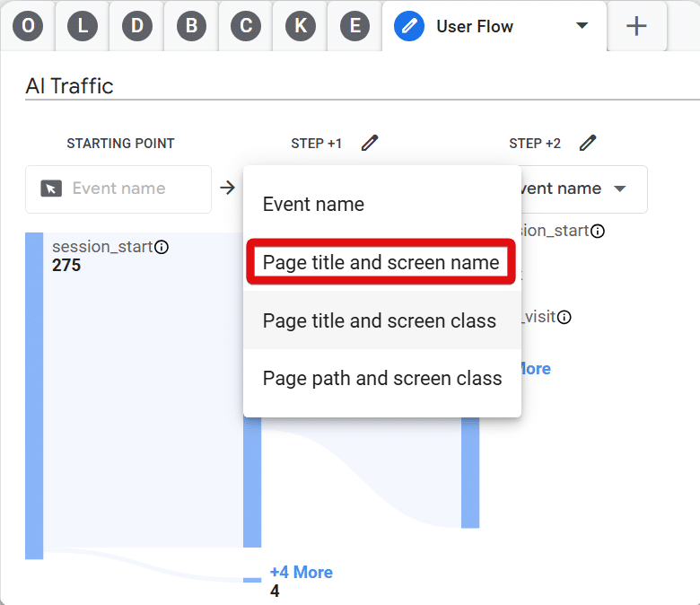
Task: Open the tab labeled O
Action: click(28, 26)
